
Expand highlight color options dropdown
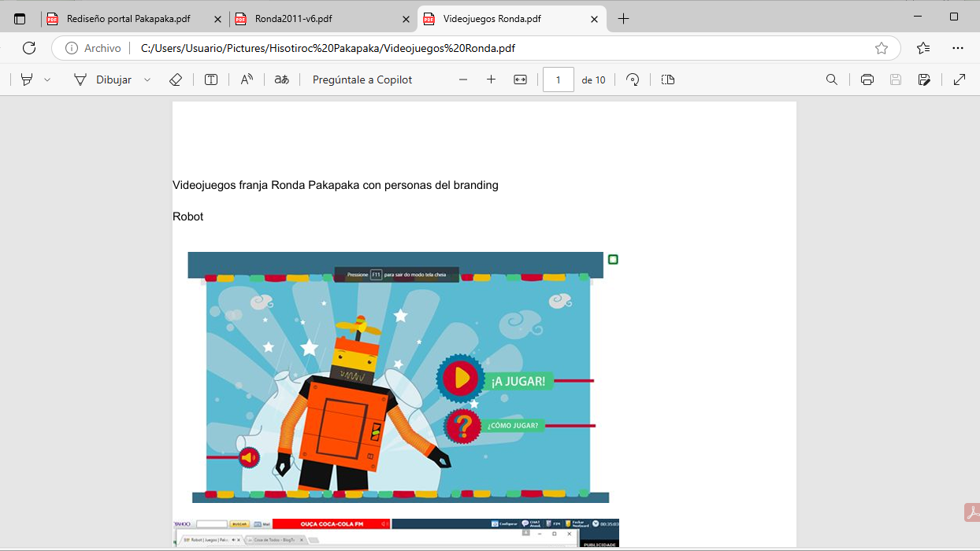pos(47,80)
